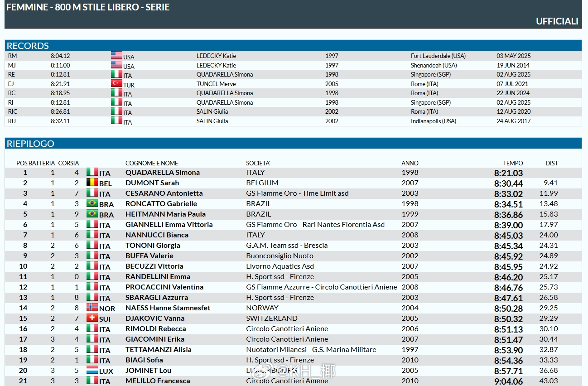Click TUNCEL Merve in the records table
Image resolution: width=588 pixels, height=386 pixels.
216,84
